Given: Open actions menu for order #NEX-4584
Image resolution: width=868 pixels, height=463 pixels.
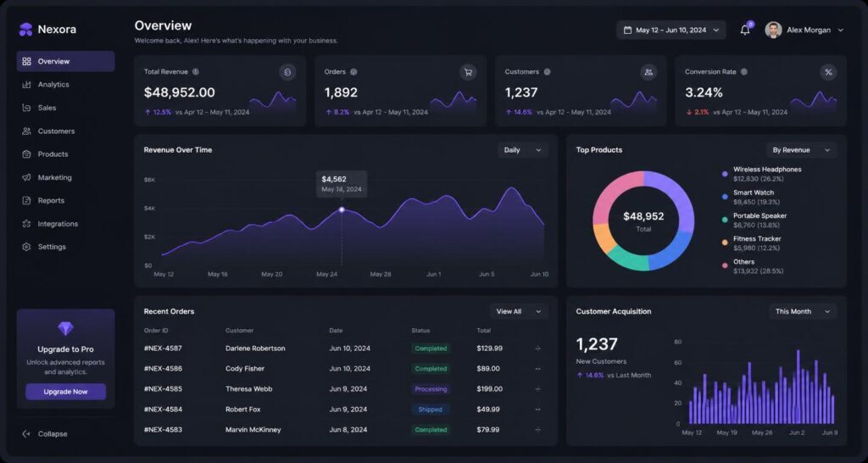Looking at the screenshot, I should [537, 410].
